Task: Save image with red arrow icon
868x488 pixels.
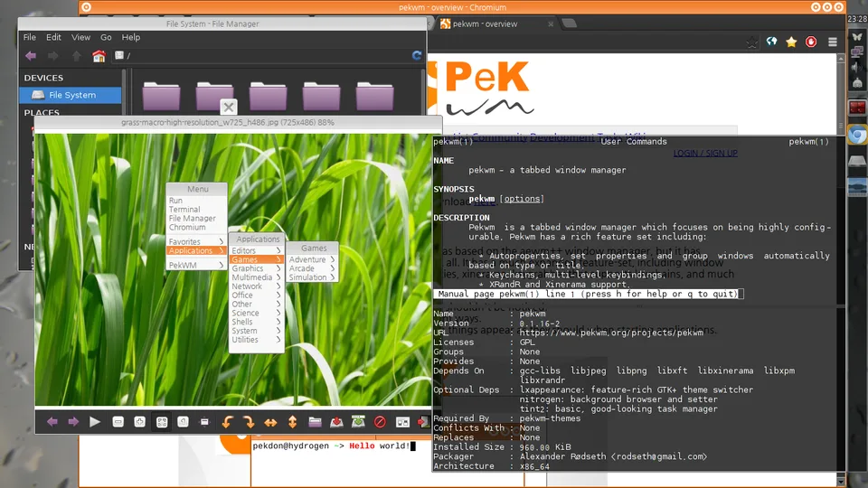Action: [336, 422]
